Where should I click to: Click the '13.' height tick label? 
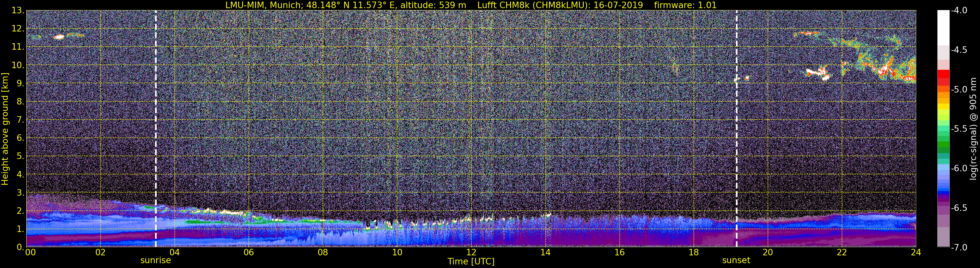click(x=18, y=11)
